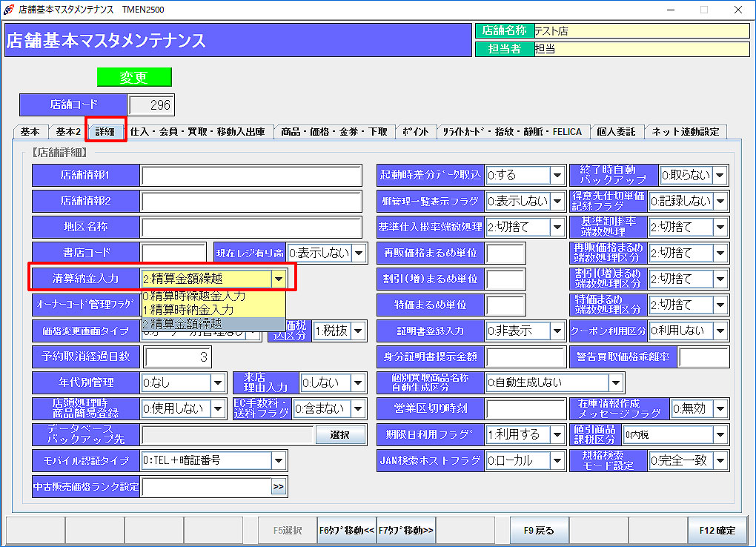Open the 基本2 tab
Screen dimensions: 756x547
[68, 132]
